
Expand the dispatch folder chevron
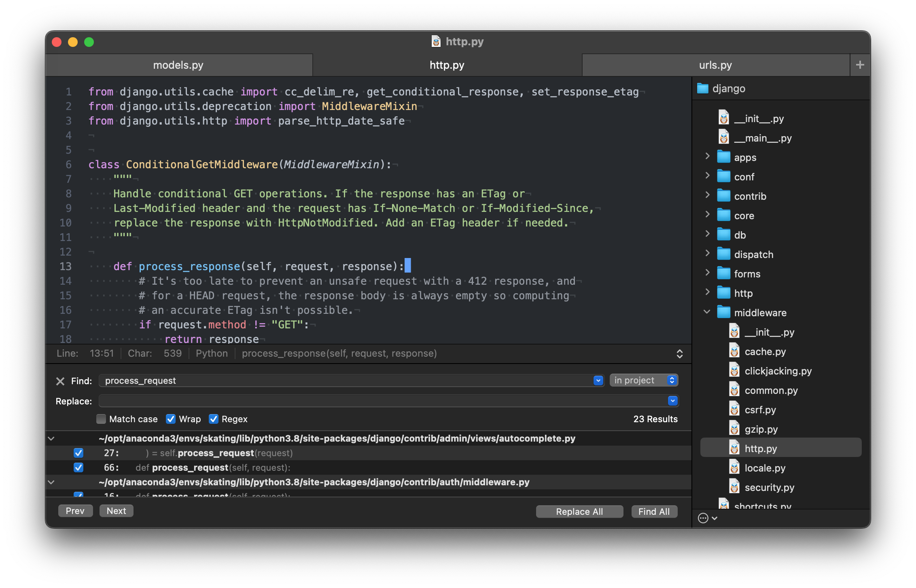(707, 254)
